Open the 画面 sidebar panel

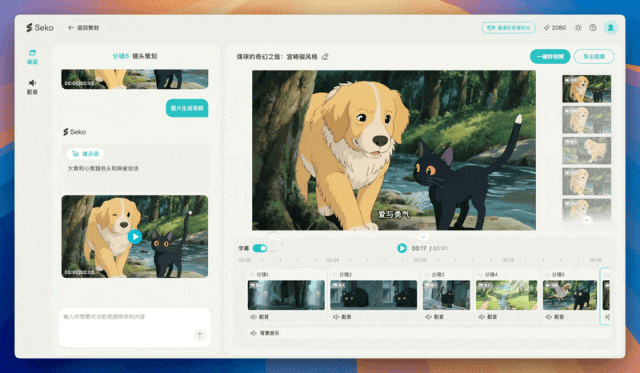(x=32, y=57)
